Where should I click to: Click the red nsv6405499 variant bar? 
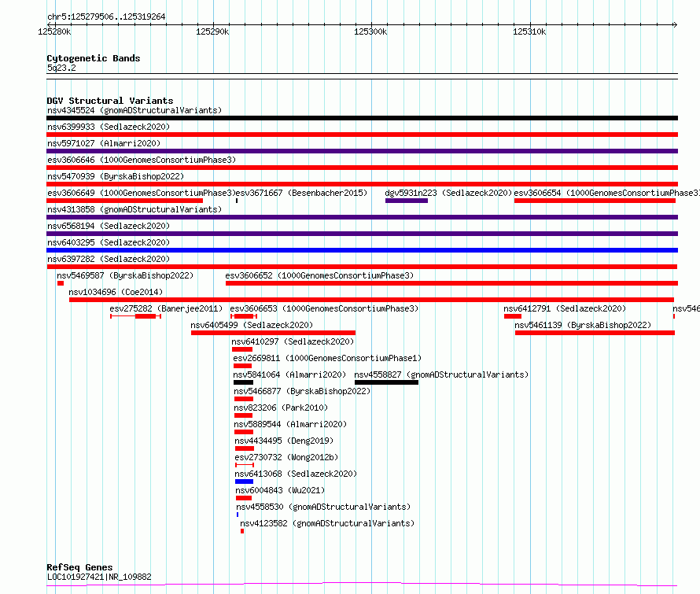(x=273, y=333)
